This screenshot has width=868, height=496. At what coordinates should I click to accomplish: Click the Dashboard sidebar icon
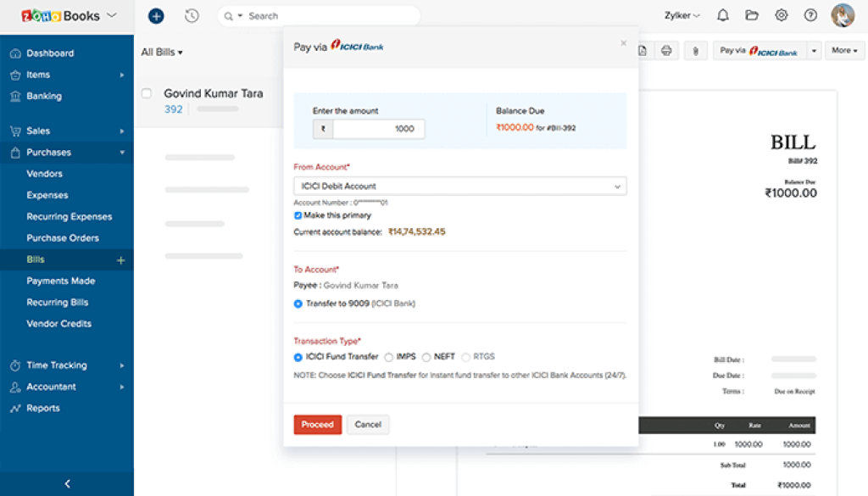(15, 53)
